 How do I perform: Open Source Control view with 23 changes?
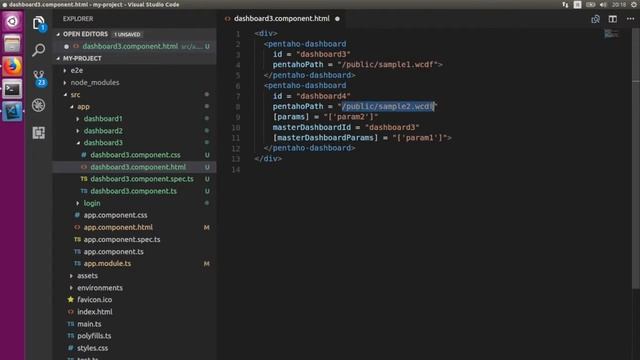click(39, 78)
